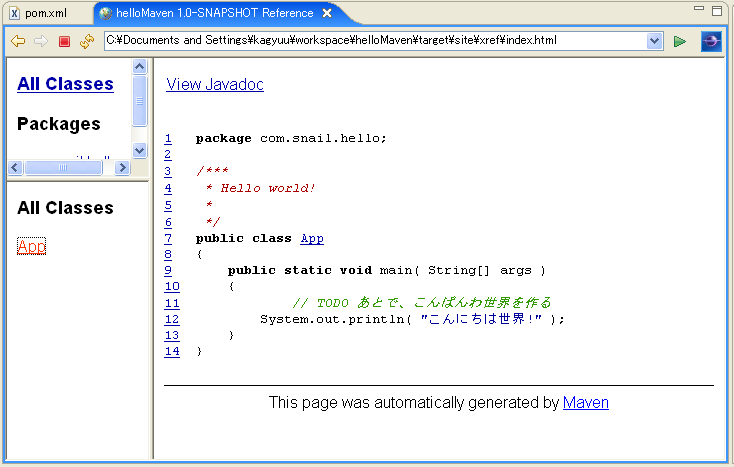Click the packages frame scroll down arrow
This screenshot has height=467, width=734.
139,150
